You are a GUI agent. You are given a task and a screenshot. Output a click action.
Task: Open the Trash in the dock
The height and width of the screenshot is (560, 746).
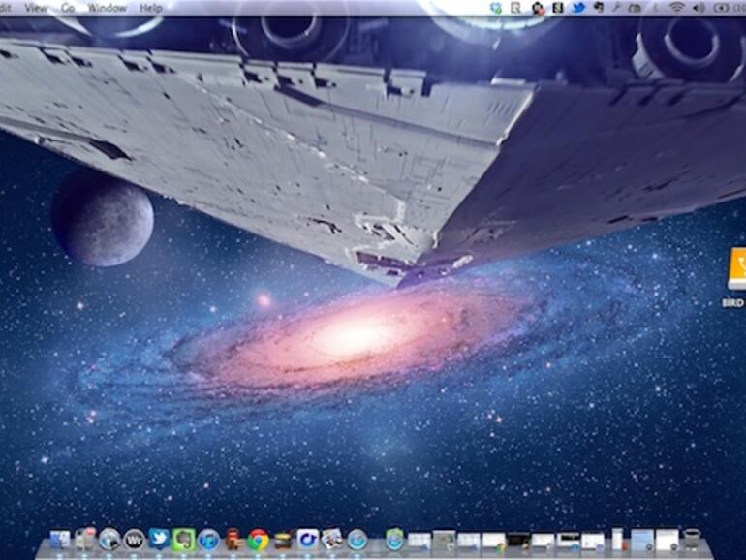click(692, 540)
